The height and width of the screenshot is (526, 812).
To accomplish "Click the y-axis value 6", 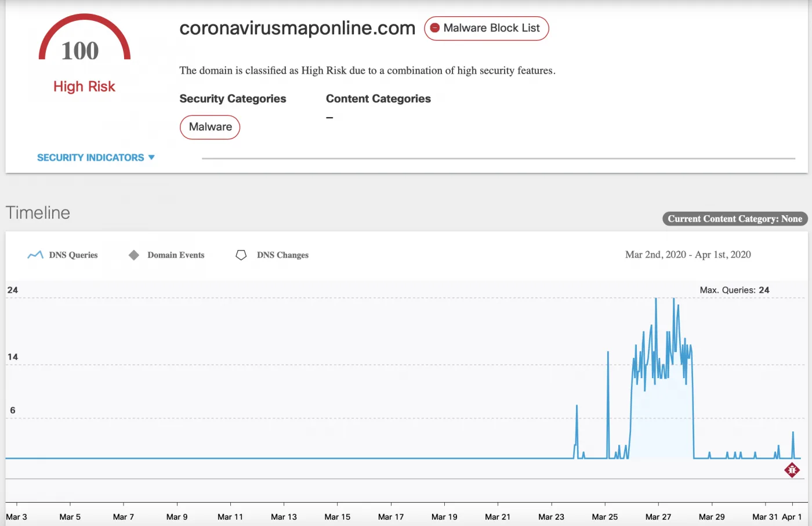I will [x=13, y=410].
